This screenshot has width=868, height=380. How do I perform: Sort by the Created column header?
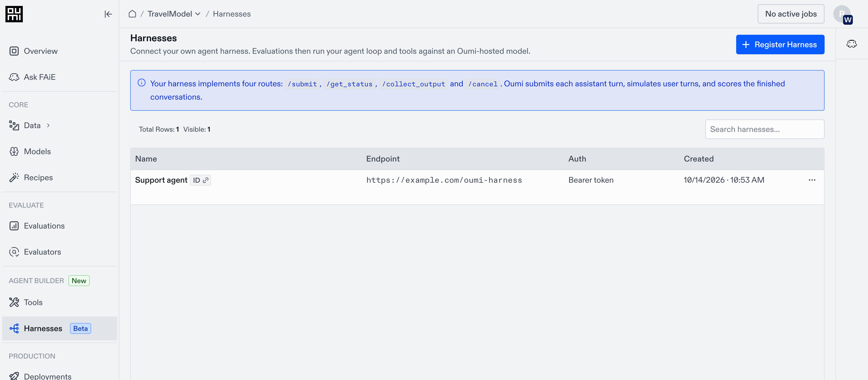tap(698, 159)
